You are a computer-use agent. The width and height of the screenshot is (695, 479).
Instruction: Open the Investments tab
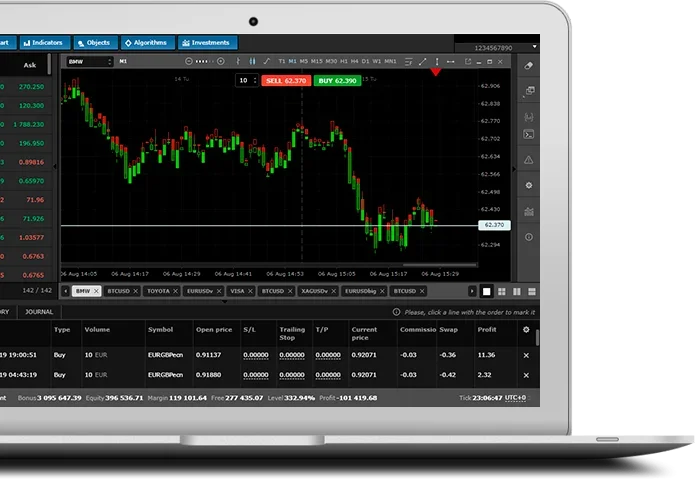click(x=207, y=43)
